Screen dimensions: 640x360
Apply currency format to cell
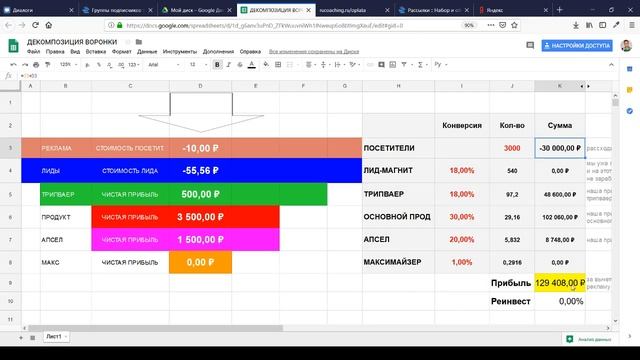[x=87, y=64]
